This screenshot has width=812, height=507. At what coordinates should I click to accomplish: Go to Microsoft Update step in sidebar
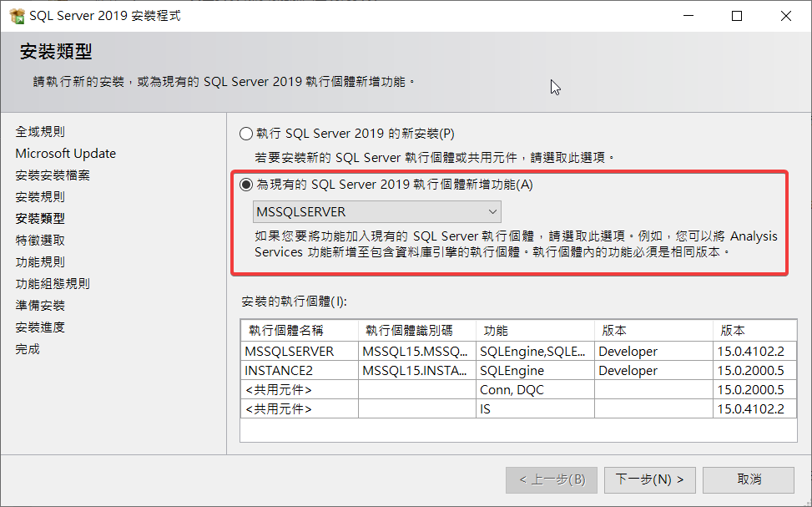coord(66,154)
